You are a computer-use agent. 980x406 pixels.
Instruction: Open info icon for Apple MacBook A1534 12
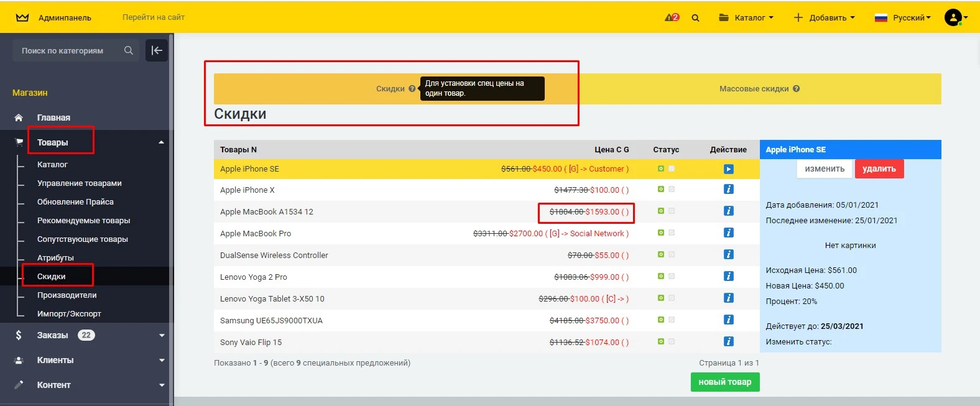tap(728, 211)
